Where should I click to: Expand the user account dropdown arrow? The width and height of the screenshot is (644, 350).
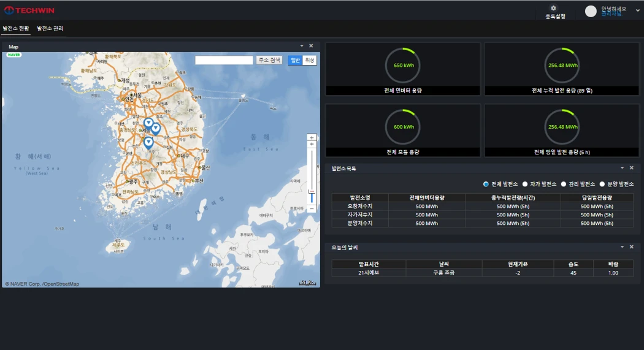[637, 10]
